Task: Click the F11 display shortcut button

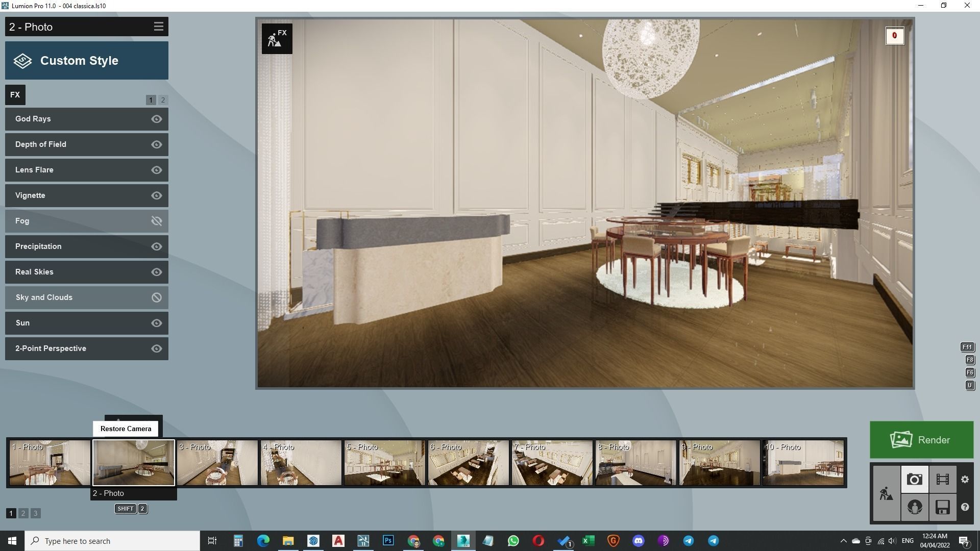Action: coord(967,347)
